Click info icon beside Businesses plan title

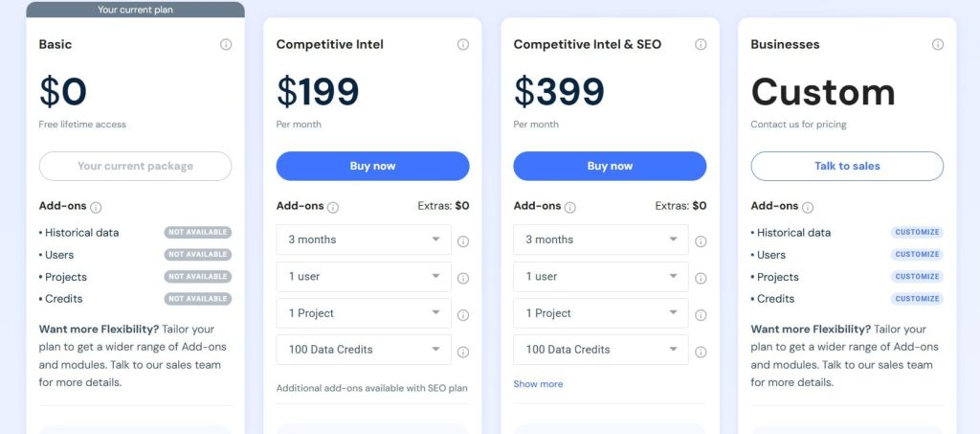tap(938, 44)
